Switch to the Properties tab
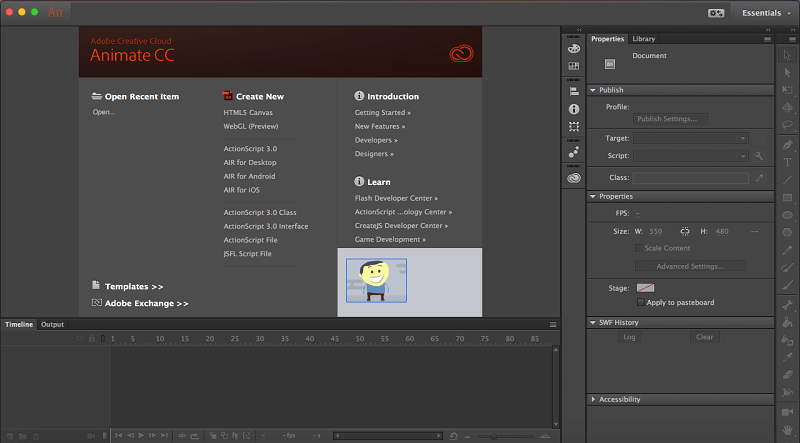This screenshot has height=443, width=800. coord(607,39)
